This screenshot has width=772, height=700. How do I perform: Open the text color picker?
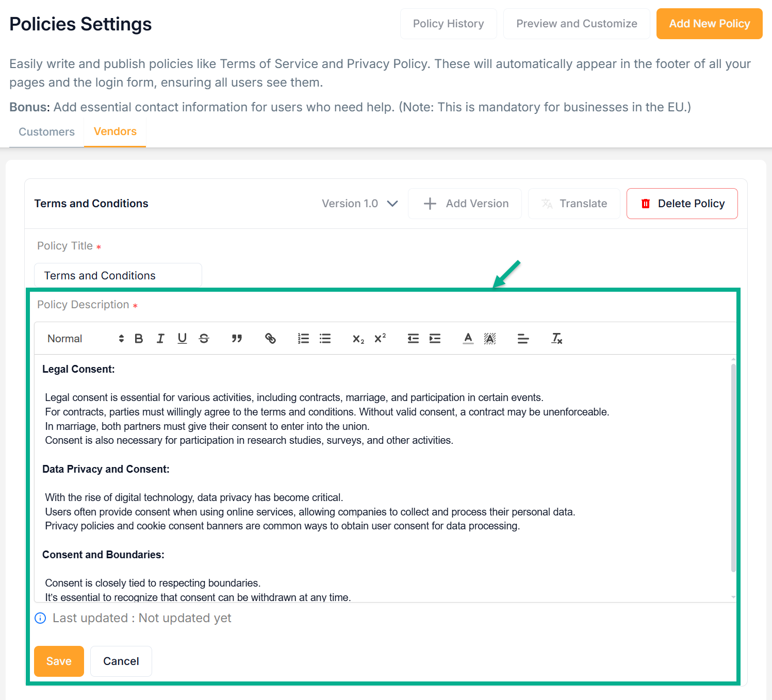coord(468,339)
